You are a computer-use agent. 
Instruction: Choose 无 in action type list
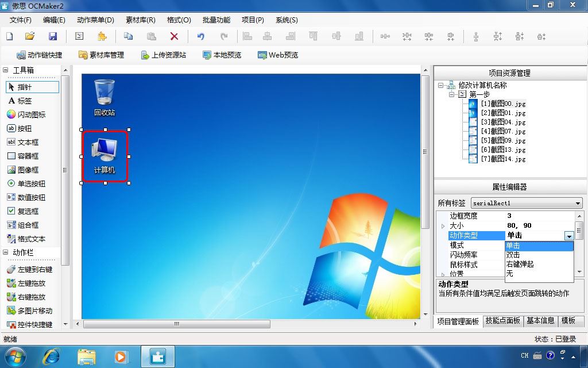[539, 273]
